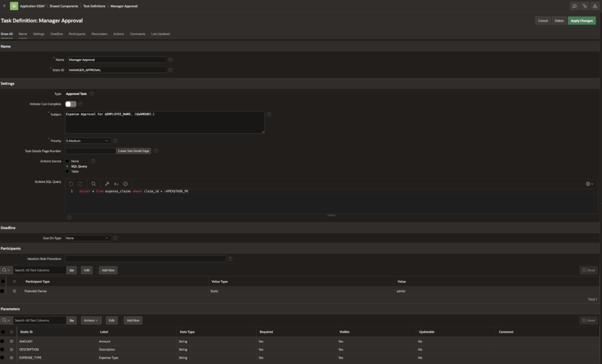Click the help icon beside Subject field

pos(269,114)
